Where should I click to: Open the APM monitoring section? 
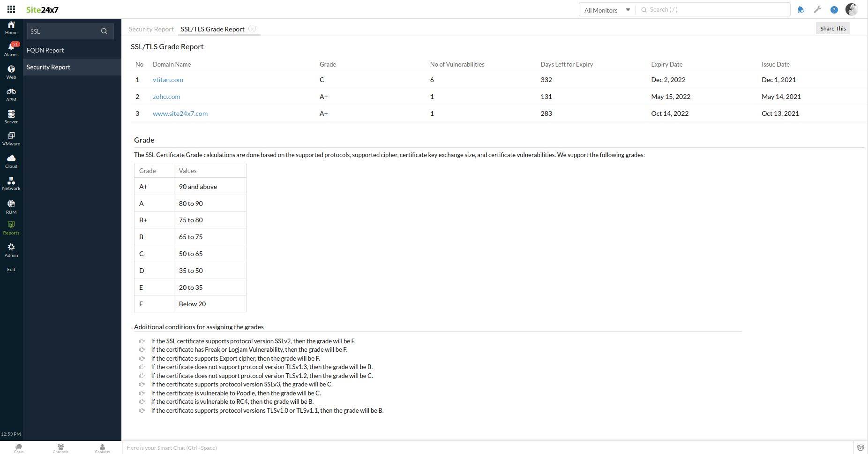click(x=11, y=95)
